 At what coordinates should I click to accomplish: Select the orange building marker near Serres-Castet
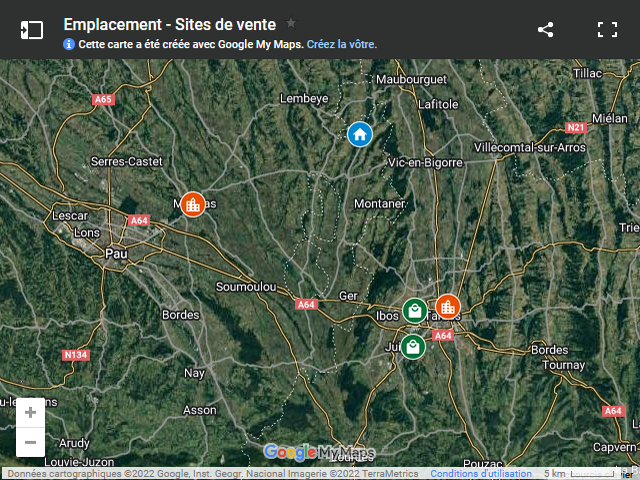pyautogui.click(x=193, y=204)
